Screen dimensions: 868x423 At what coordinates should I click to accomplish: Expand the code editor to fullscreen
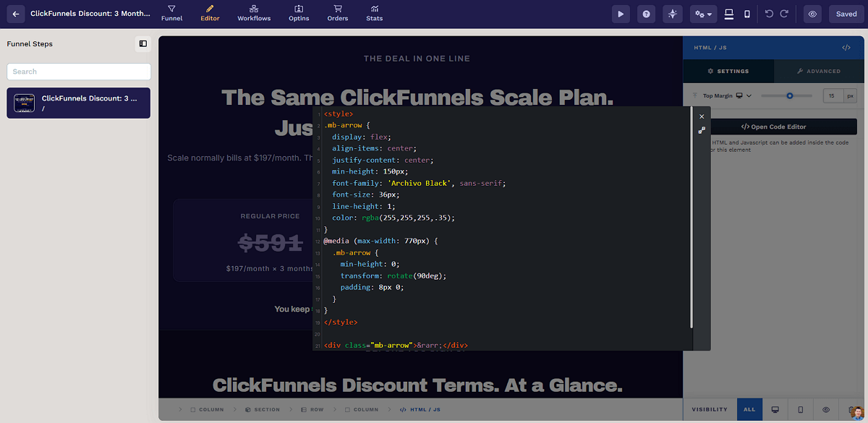[702, 131]
